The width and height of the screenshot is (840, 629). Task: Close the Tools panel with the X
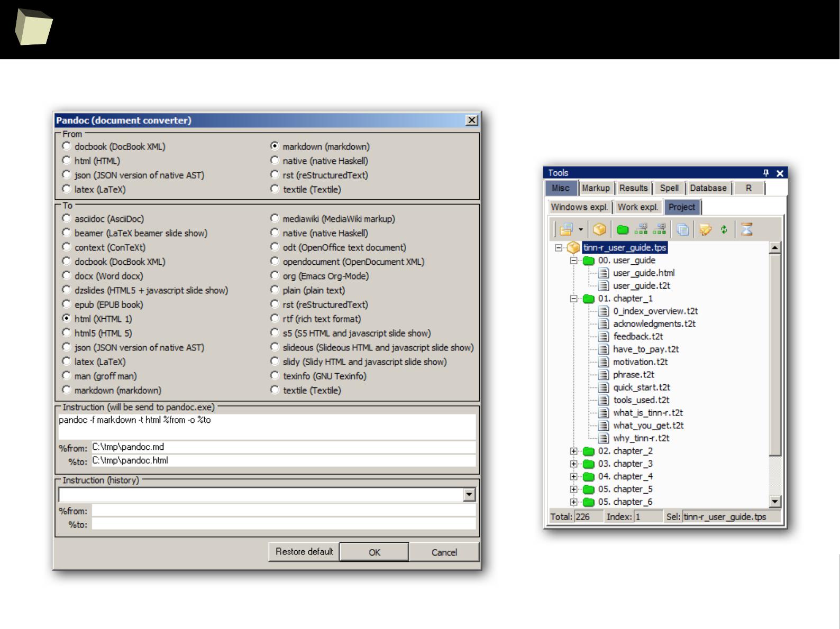780,173
